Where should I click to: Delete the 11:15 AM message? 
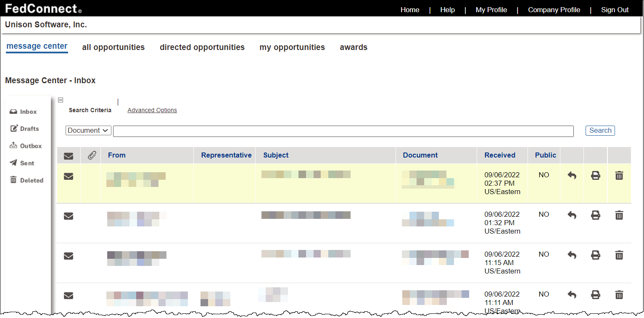click(x=619, y=255)
